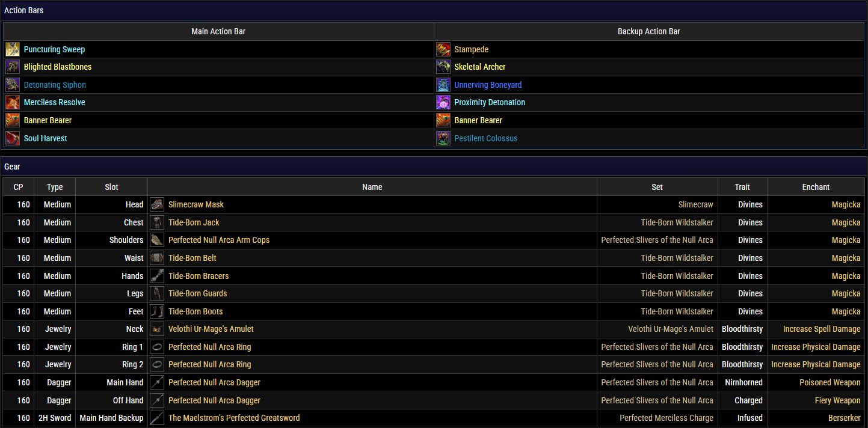Click the Banner Bearer icon on Main Action Bar
This screenshot has height=428, width=868.
(x=13, y=120)
